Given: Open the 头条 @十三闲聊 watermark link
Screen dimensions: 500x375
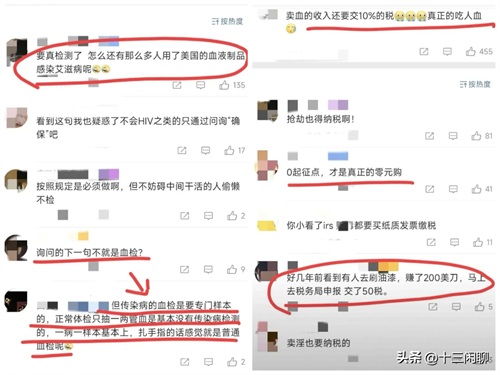Looking at the screenshot, I should pyautogui.click(x=444, y=358).
